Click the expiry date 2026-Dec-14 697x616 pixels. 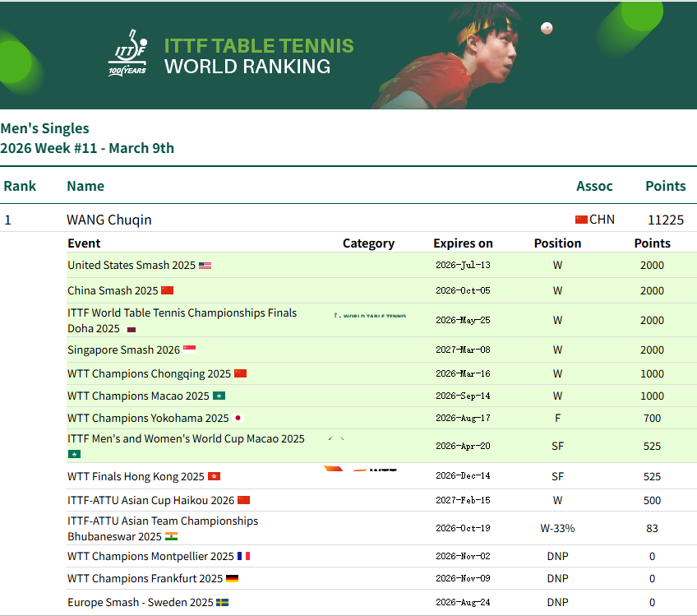(x=463, y=475)
